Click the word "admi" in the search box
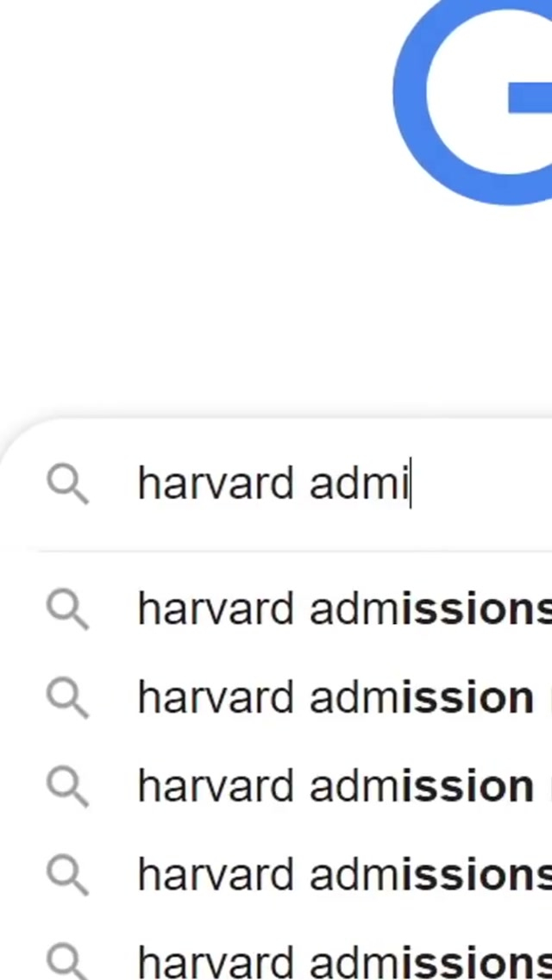Screen dimensions: 552x980 point(358,484)
